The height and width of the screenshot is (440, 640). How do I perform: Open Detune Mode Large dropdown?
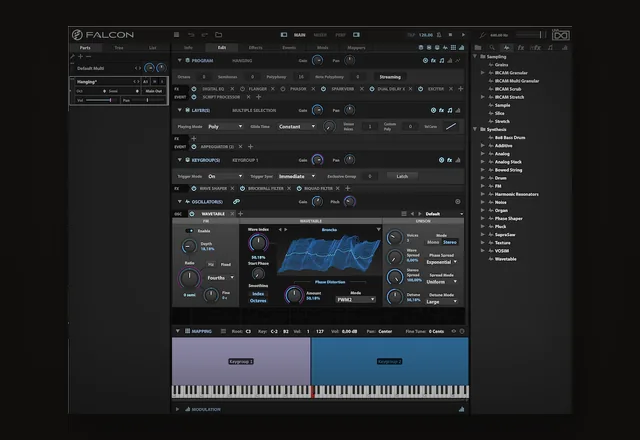(x=442, y=302)
